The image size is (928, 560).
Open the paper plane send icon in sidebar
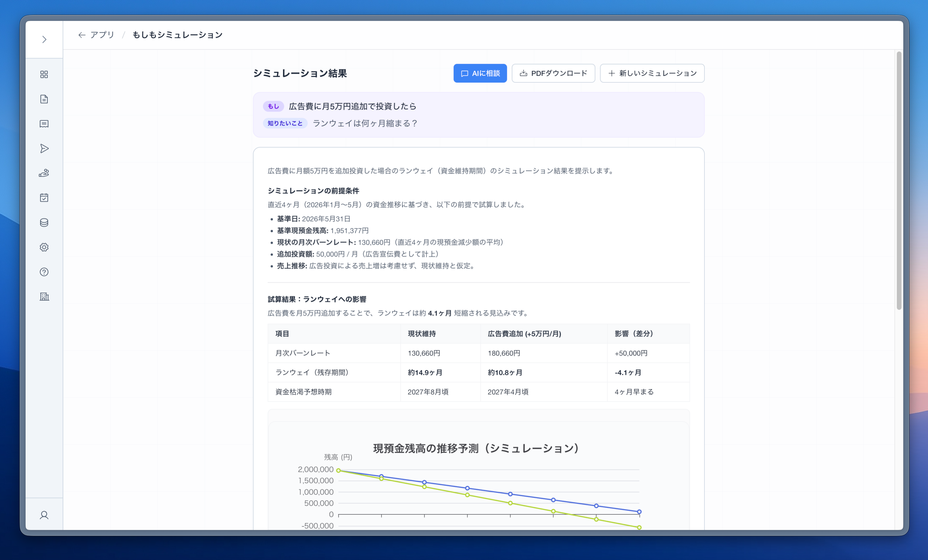(44, 149)
